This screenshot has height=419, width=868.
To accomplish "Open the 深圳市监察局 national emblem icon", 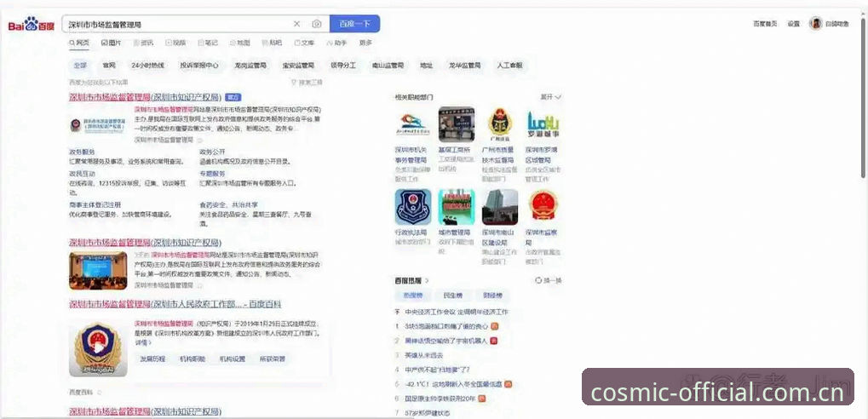I will point(543,207).
